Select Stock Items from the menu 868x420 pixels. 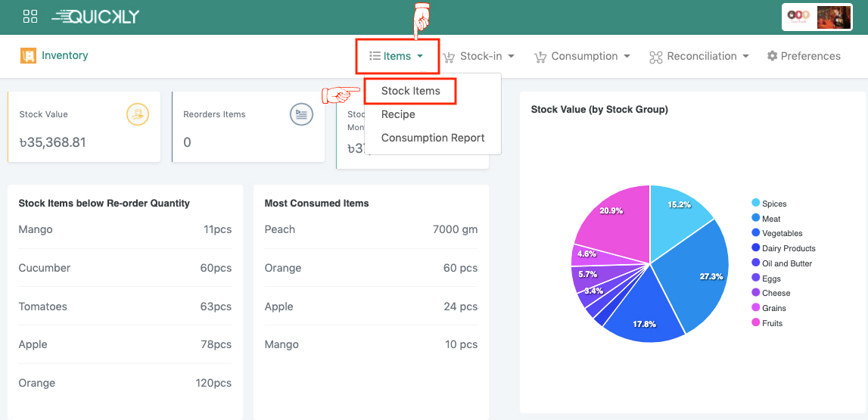point(410,91)
